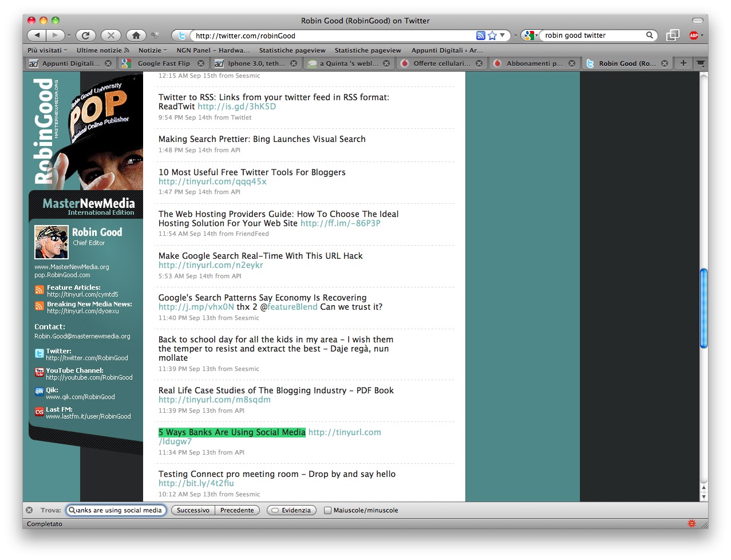This screenshot has width=731, height=560.
Task: Open the Notizie bookmarks menu
Action: coord(152,50)
